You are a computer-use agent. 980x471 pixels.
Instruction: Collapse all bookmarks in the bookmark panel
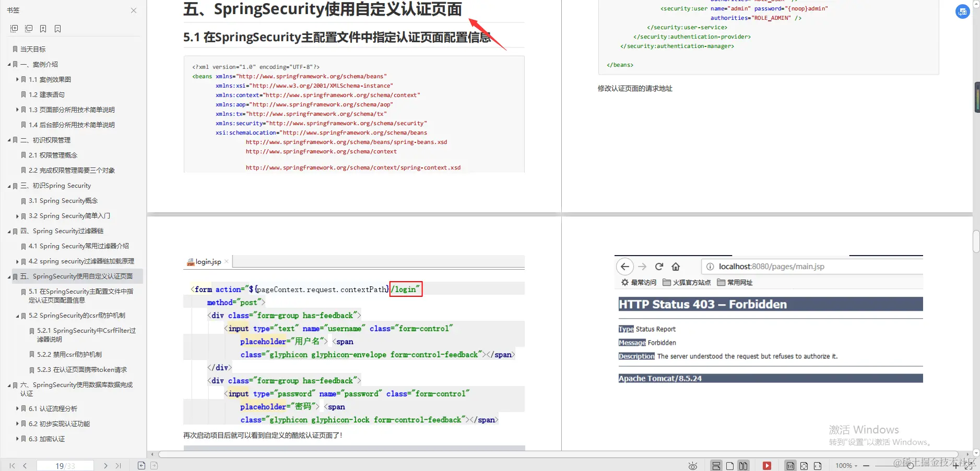(29, 29)
